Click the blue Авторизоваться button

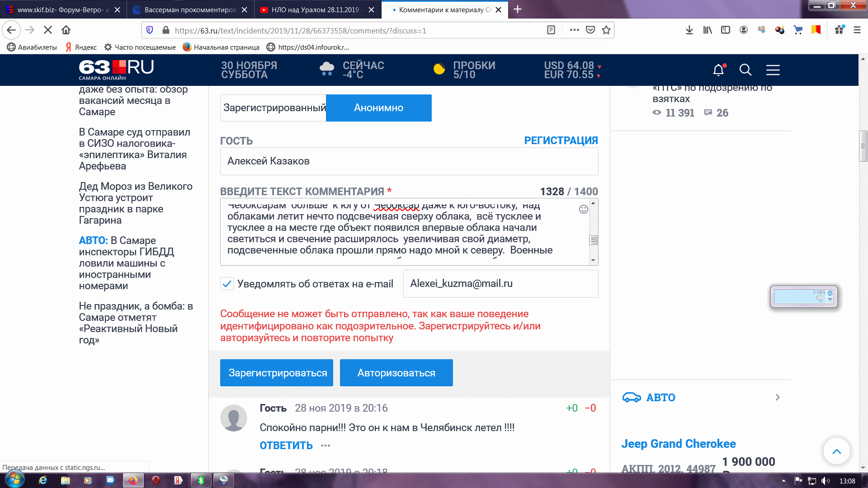[396, 373]
